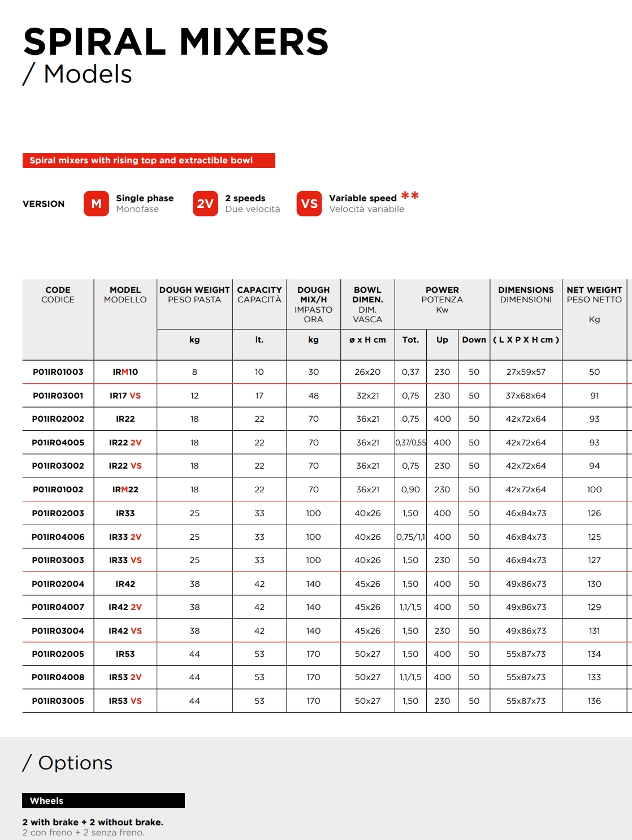632x840 pixels.
Task: Click the IRM22 model cell
Action: (125, 490)
